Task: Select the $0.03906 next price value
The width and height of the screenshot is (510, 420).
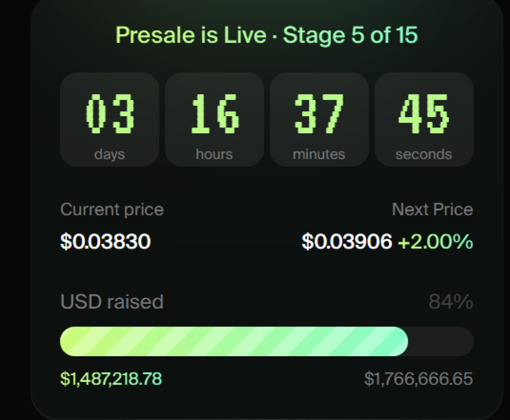Action: 347,242
